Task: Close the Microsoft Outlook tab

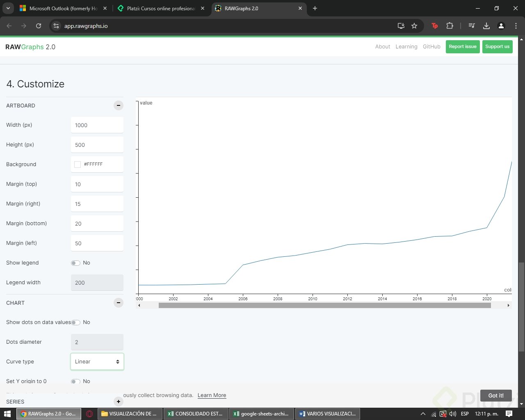Action: (105, 8)
